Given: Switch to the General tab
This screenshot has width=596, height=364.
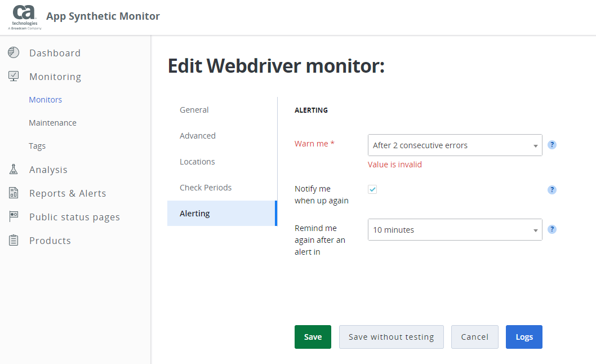Looking at the screenshot, I should (x=194, y=110).
